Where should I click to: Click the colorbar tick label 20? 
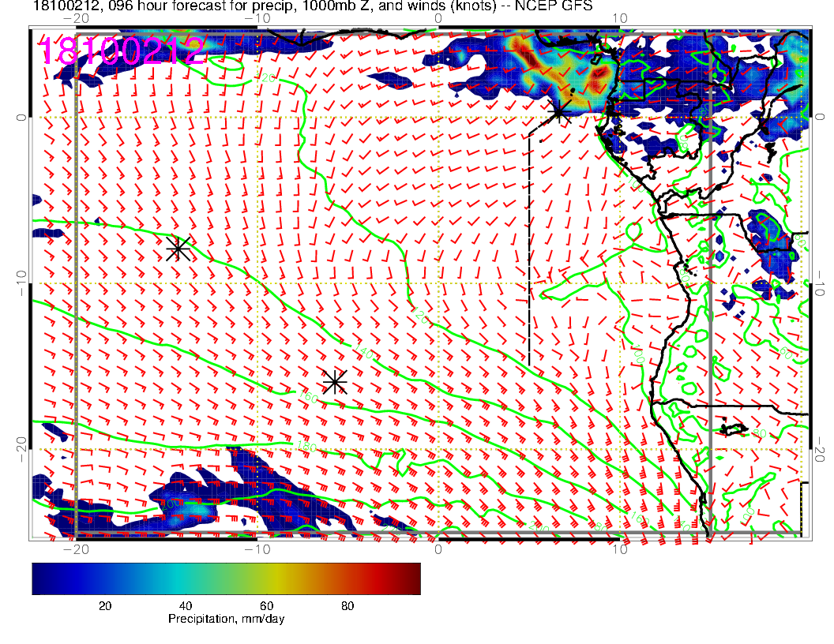pos(105,606)
